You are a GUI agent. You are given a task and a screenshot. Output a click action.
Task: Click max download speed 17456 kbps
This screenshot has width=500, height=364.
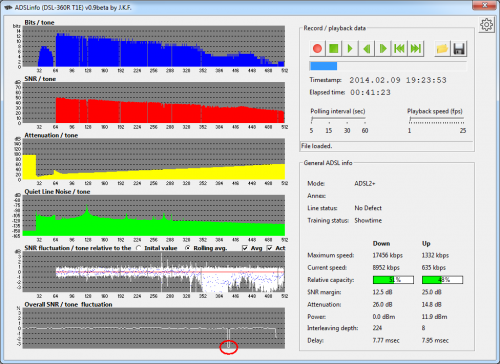[x=388, y=255]
